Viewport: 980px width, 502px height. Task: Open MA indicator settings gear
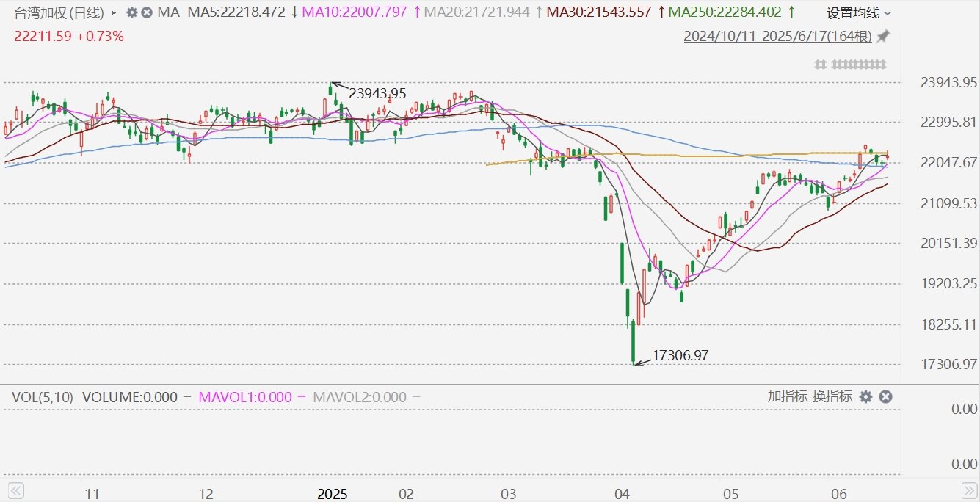click(x=132, y=12)
